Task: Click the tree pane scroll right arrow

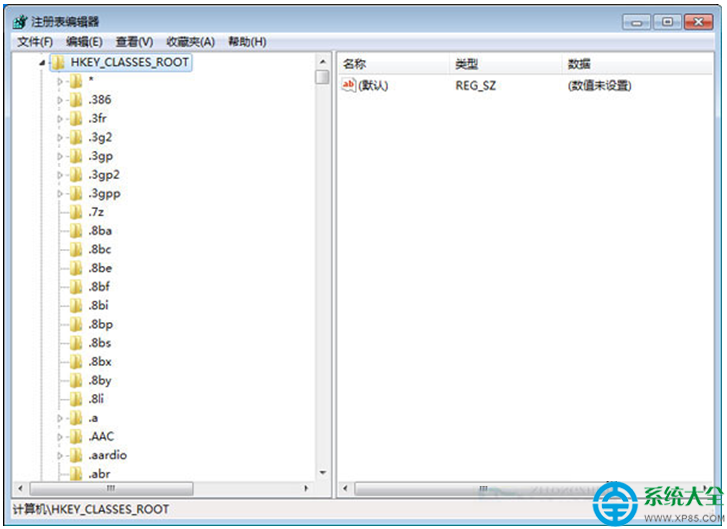Action: 306,488
